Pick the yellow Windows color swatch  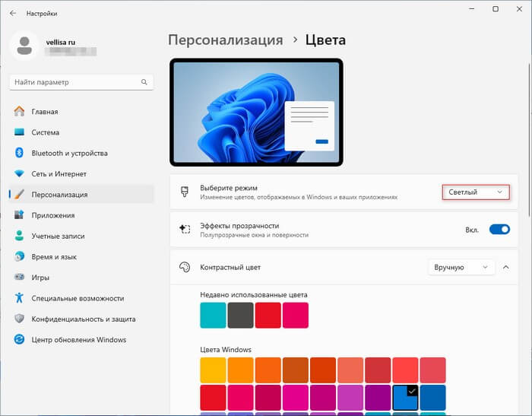click(x=213, y=370)
